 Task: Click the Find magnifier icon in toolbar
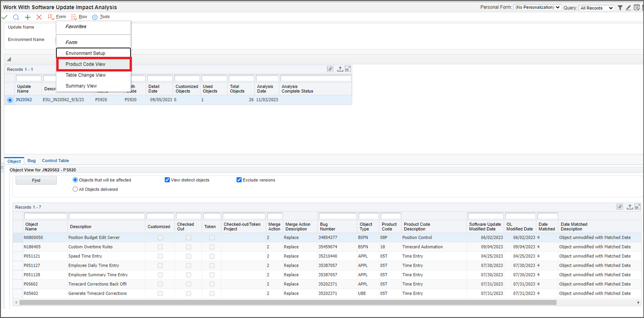coord(16,17)
